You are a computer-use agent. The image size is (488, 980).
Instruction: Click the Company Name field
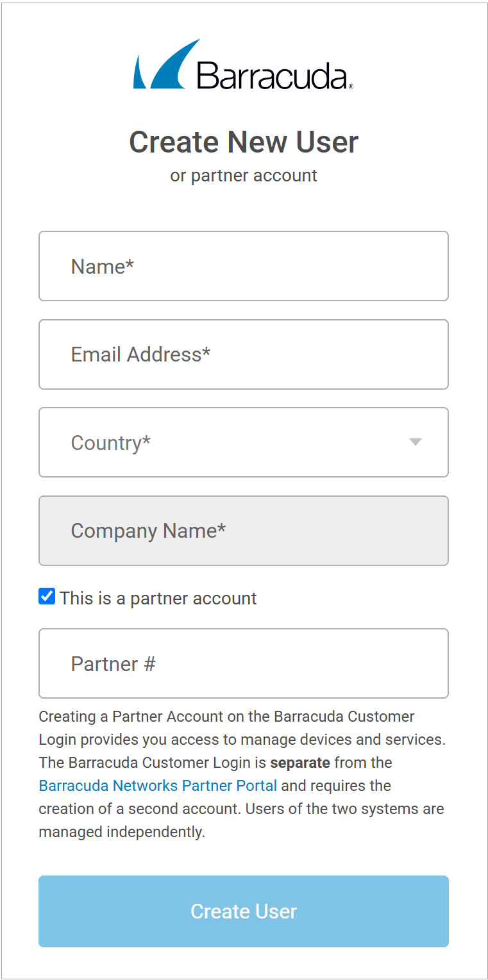(244, 531)
